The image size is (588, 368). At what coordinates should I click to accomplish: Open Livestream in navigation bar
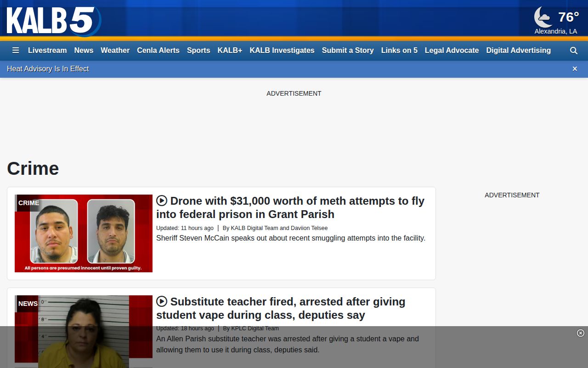(x=47, y=51)
